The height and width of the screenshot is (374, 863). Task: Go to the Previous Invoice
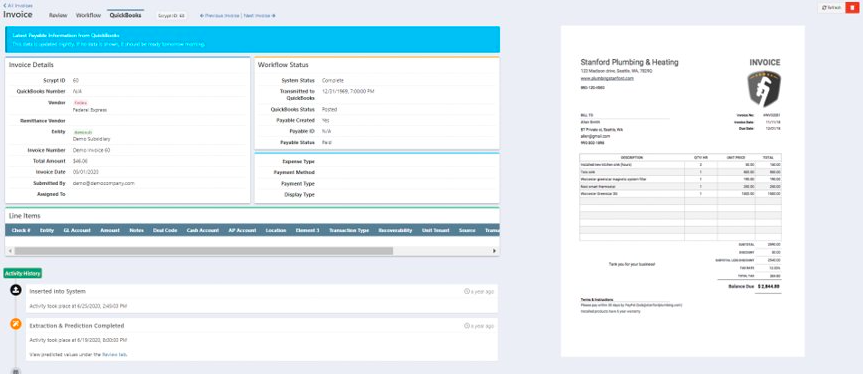[220, 16]
